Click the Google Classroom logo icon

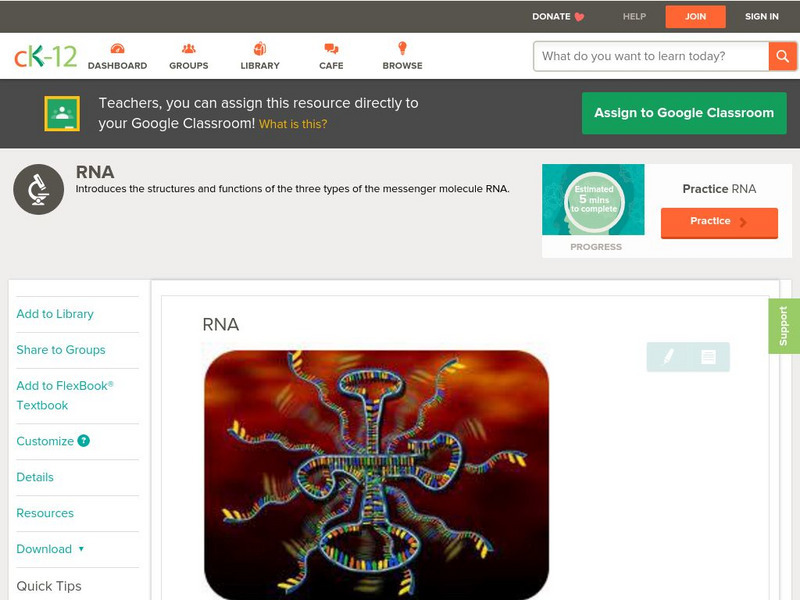(x=62, y=113)
